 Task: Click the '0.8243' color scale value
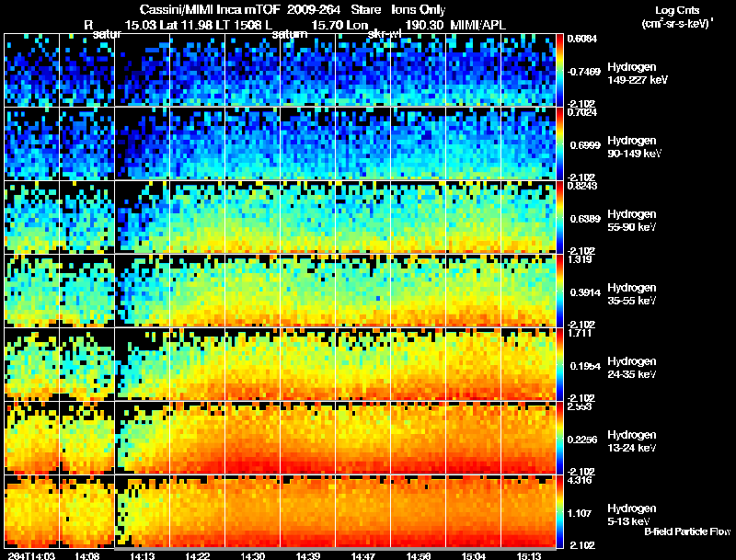tap(582, 186)
